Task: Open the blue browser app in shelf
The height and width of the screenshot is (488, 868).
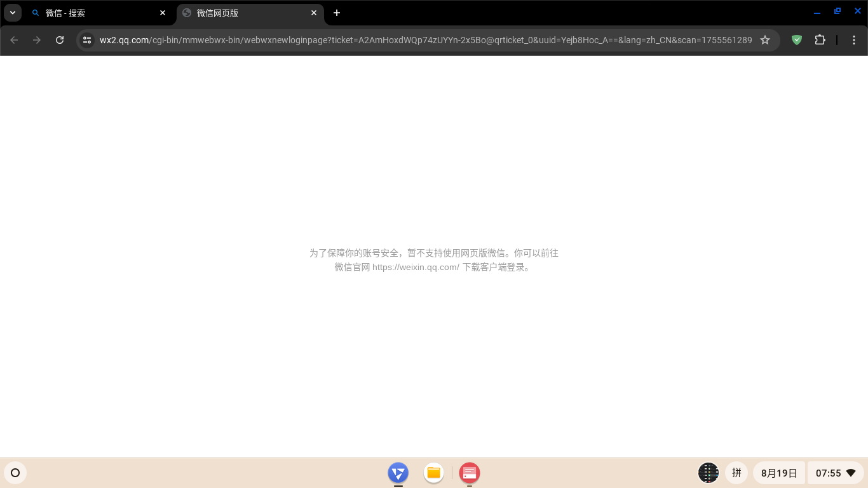Action: [x=398, y=473]
